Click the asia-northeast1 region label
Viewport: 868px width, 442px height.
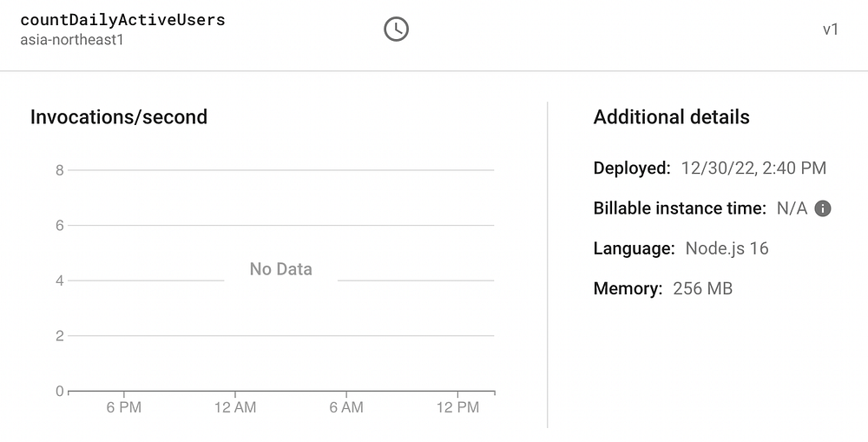tap(73, 40)
